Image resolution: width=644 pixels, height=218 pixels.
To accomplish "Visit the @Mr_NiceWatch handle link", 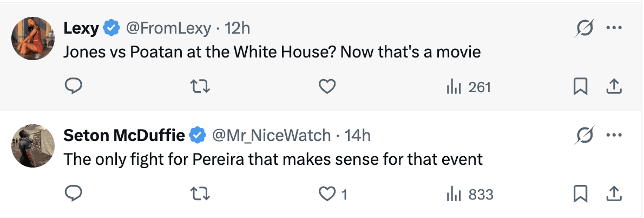I will pos(271,135).
